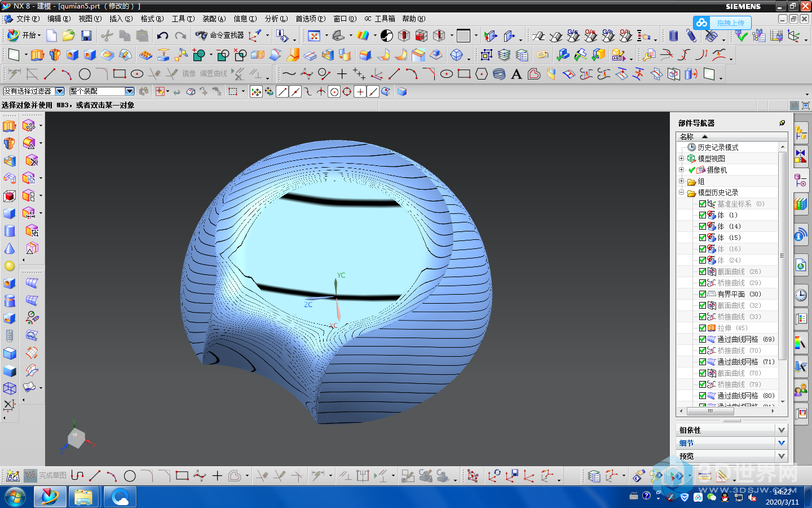Open the Roles tab icon
This screenshot has height=508, width=812.
[x=801, y=389]
